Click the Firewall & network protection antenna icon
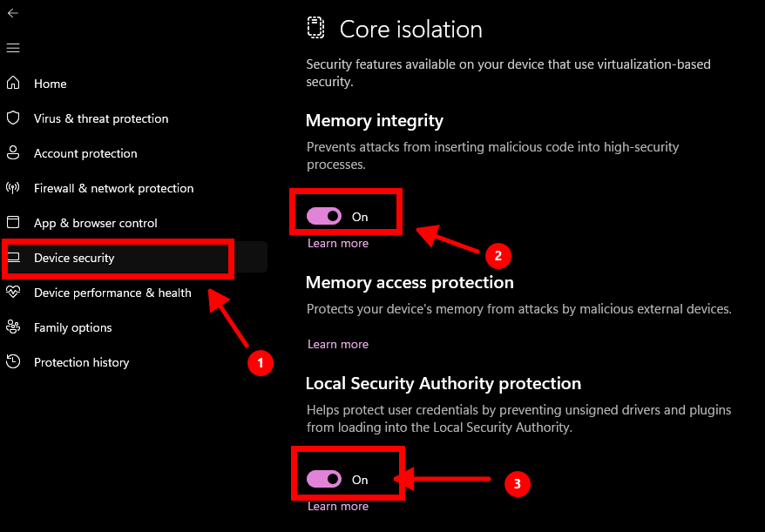Screen dimensions: 765x532 click(13, 188)
